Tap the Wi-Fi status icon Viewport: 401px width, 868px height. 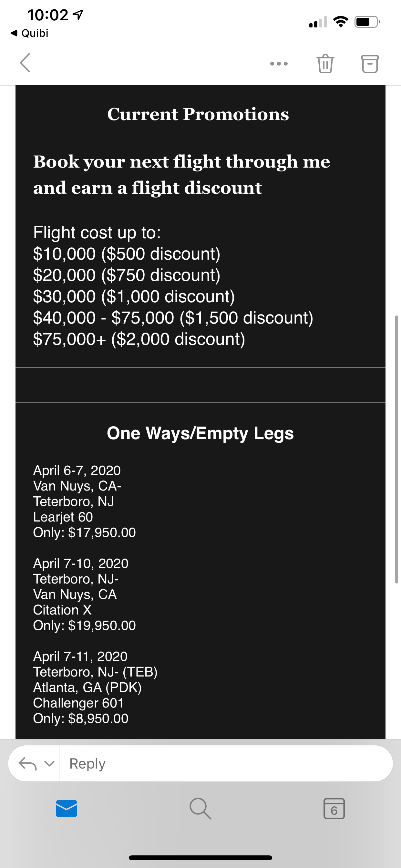(341, 22)
